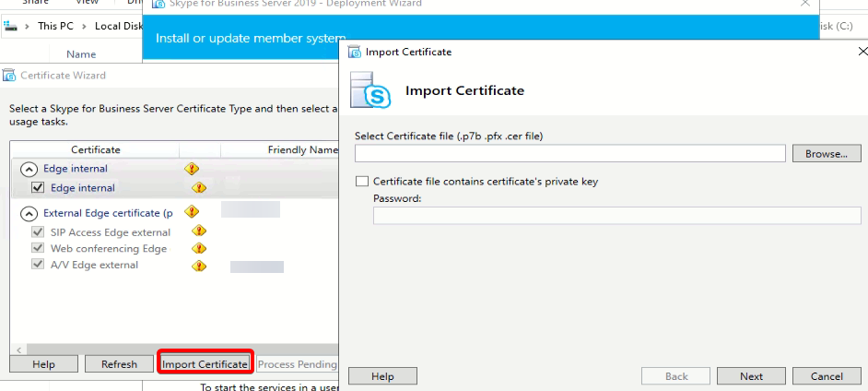Click warning icon beside External Edge certificate group
The image size is (868, 391).
pos(192,212)
